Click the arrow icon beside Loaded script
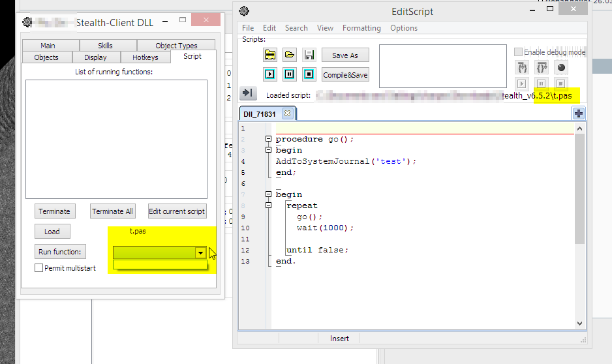 tap(247, 94)
